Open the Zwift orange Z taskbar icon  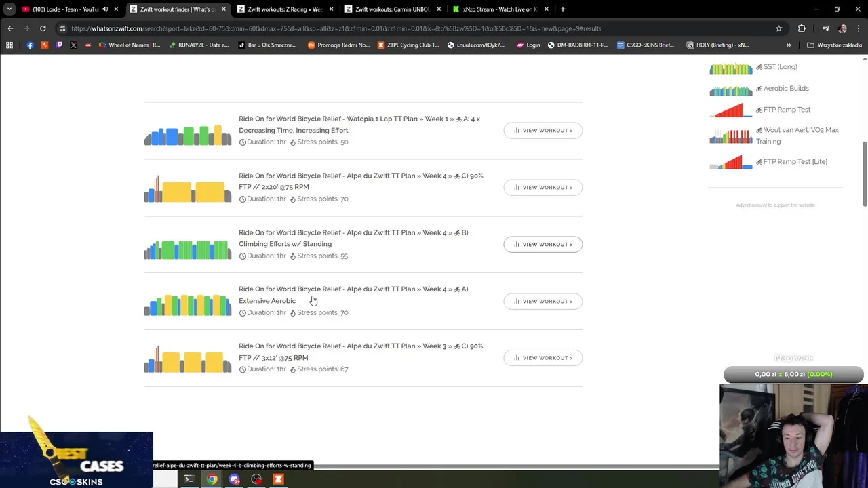click(x=278, y=479)
